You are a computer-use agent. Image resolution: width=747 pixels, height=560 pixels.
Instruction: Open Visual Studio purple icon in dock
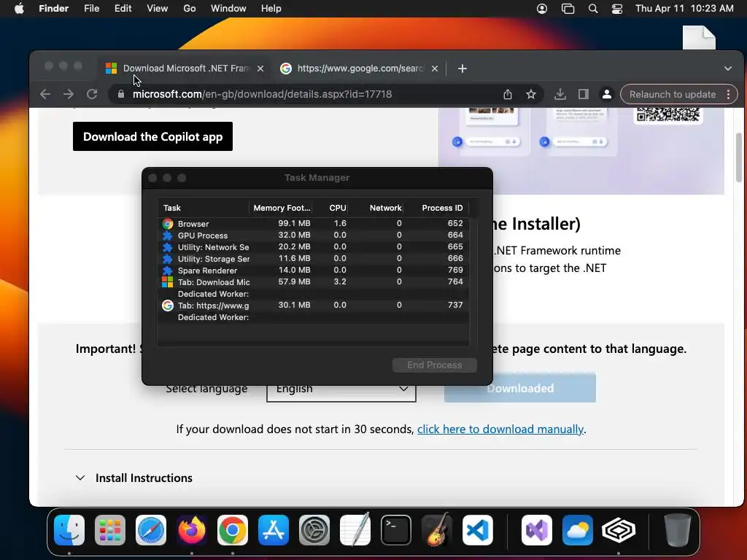pyautogui.click(x=537, y=530)
